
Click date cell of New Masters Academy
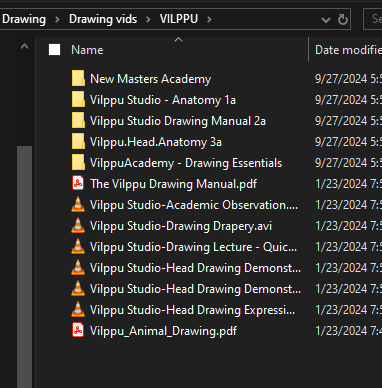[348, 79]
